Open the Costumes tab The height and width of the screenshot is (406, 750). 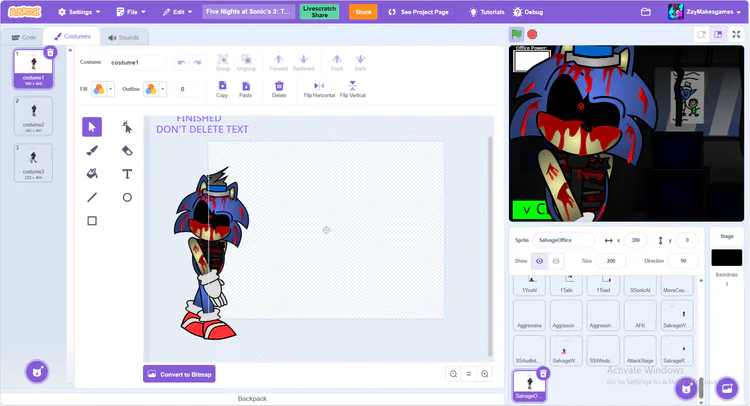(72, 36)
